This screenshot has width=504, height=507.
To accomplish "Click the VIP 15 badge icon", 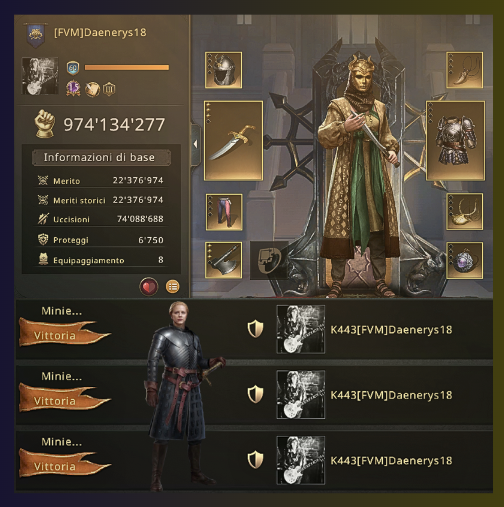I will (x=73, y=88).
